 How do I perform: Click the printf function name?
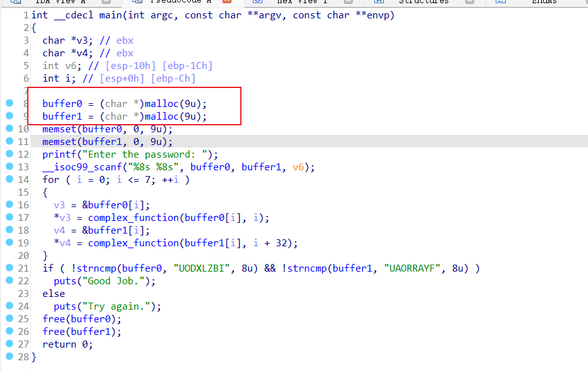coord(59,154)
